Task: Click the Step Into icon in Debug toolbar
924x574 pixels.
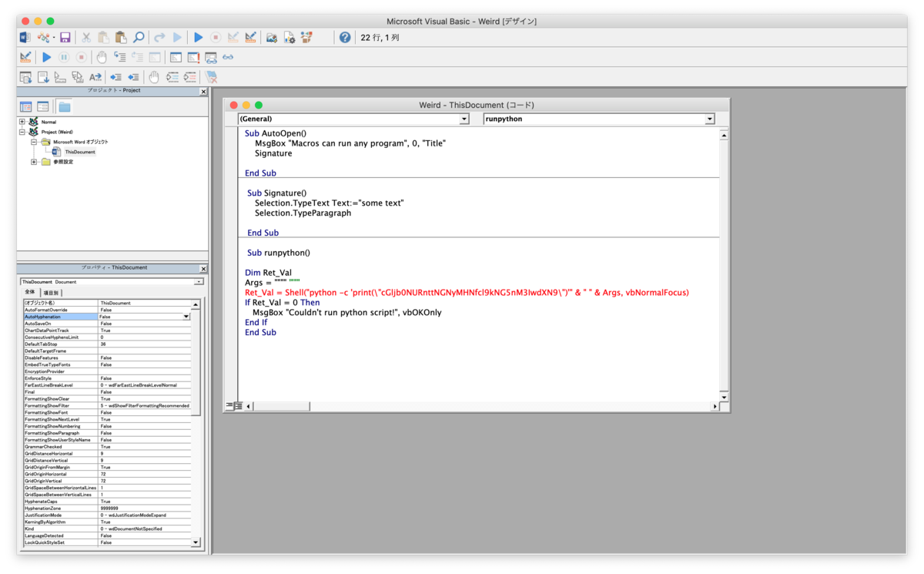Action: click(x=120, y=57)
